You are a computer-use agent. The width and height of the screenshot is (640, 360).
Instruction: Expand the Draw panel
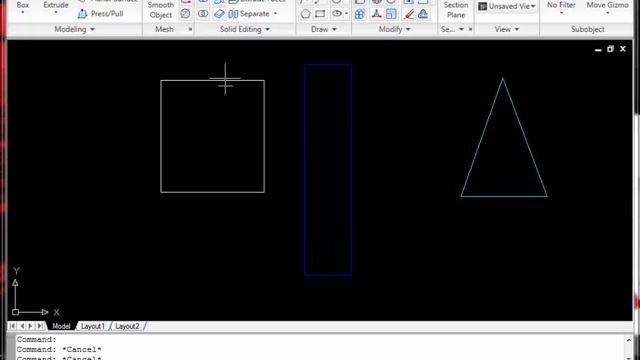pos(324,29)
